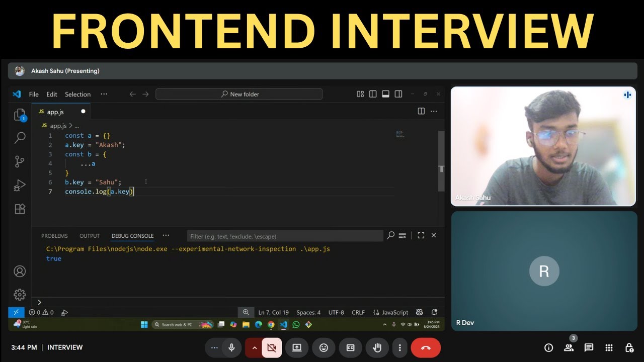Toggle the primary side bar
The image size is (644, 362).
tap(373, 94)
